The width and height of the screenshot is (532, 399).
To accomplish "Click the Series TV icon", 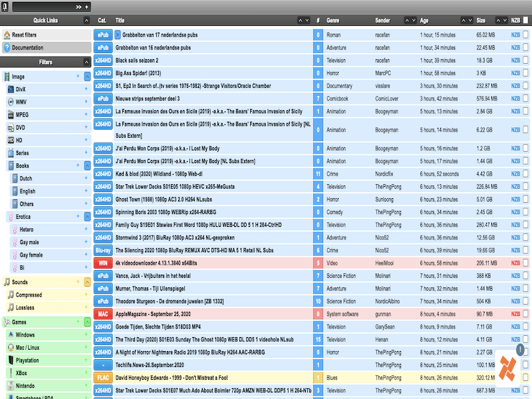I will click(11, 153).
